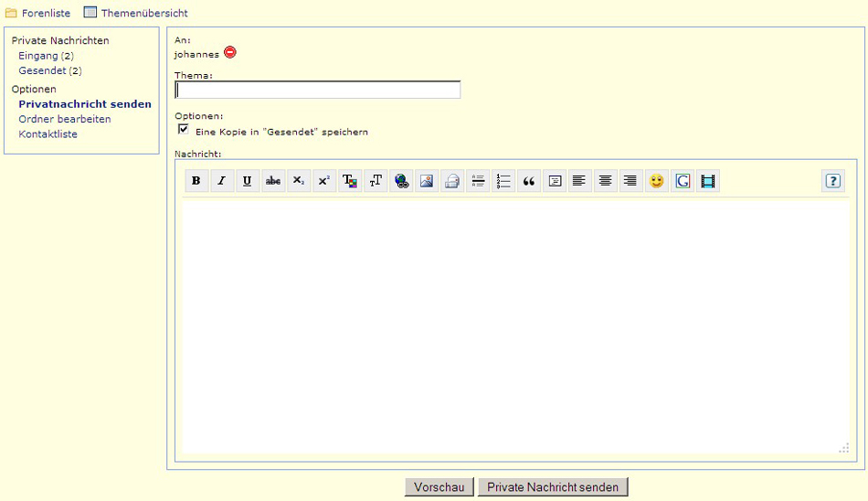Apply italic formatting
868x501 pixels.
pyautogui.click(x=221, y=181)
